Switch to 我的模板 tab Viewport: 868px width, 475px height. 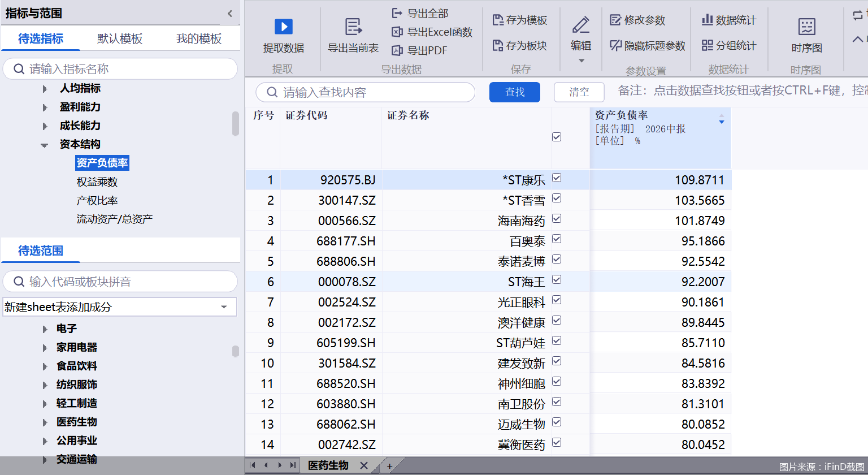click(x=199, y=38)
